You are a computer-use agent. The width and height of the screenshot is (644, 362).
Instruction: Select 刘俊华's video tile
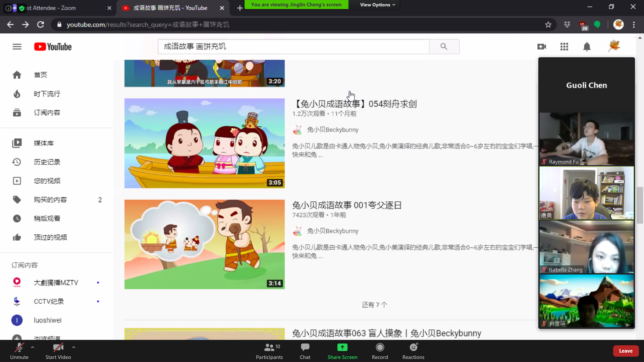tap(587, 301)
